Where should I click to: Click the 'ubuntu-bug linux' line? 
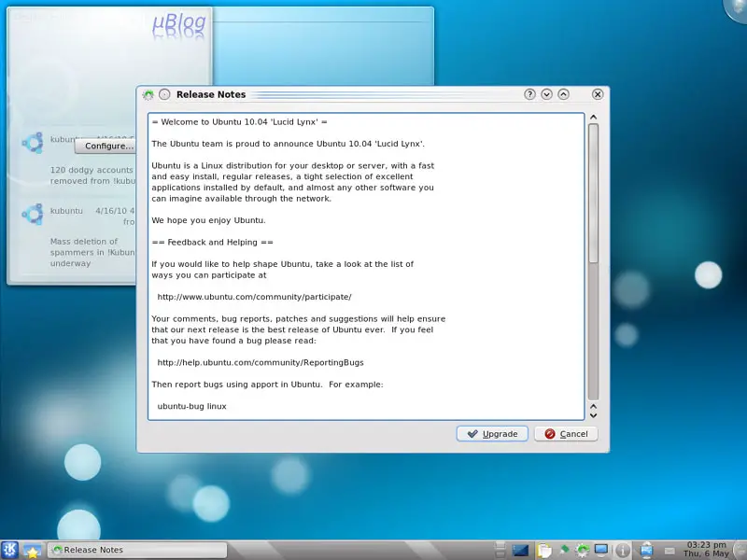192,406
